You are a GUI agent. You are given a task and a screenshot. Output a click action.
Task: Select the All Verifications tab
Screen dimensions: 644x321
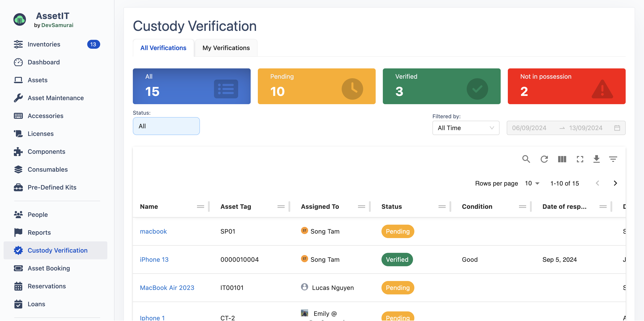(163, 48)
